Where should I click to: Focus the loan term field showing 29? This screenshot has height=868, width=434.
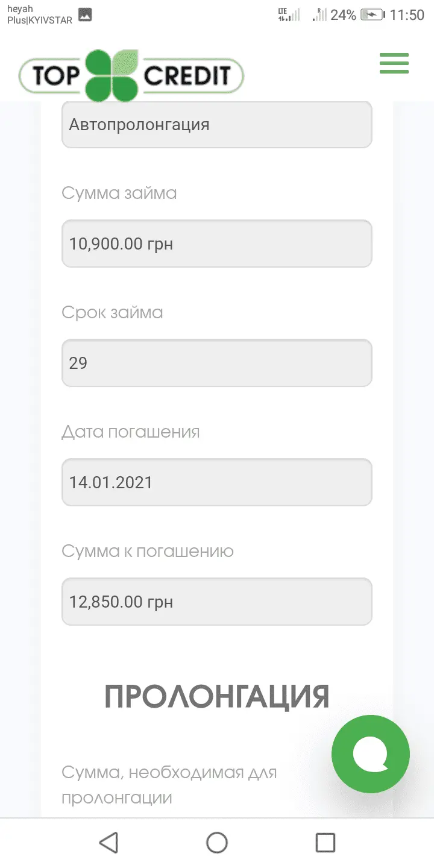(x=217, y=363)
